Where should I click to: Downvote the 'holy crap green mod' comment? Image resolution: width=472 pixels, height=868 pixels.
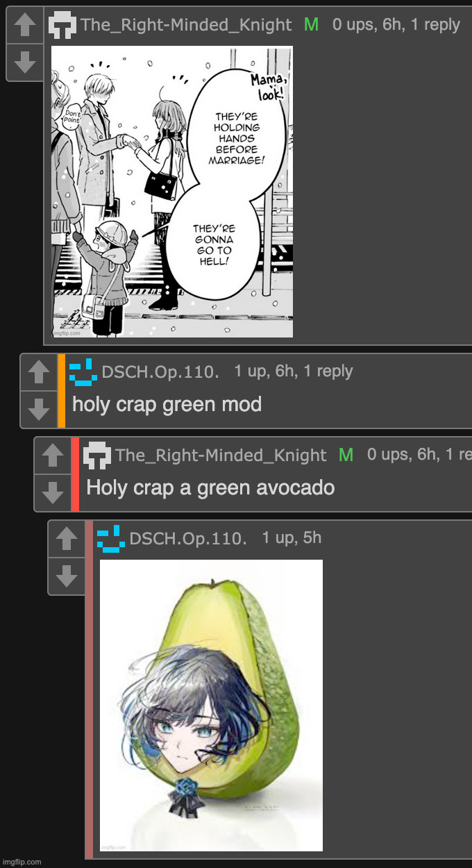tap(39, 410)
